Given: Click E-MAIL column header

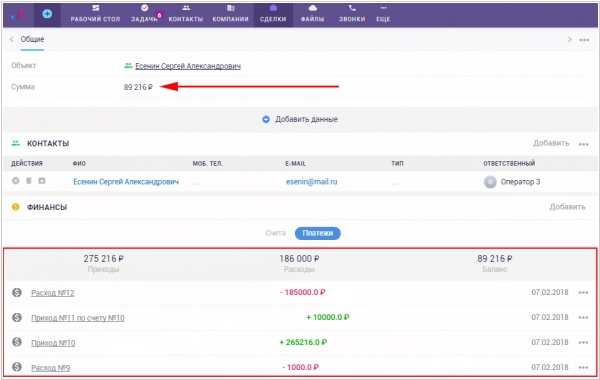Looking at the screenshot, I should tap(295, 163).
